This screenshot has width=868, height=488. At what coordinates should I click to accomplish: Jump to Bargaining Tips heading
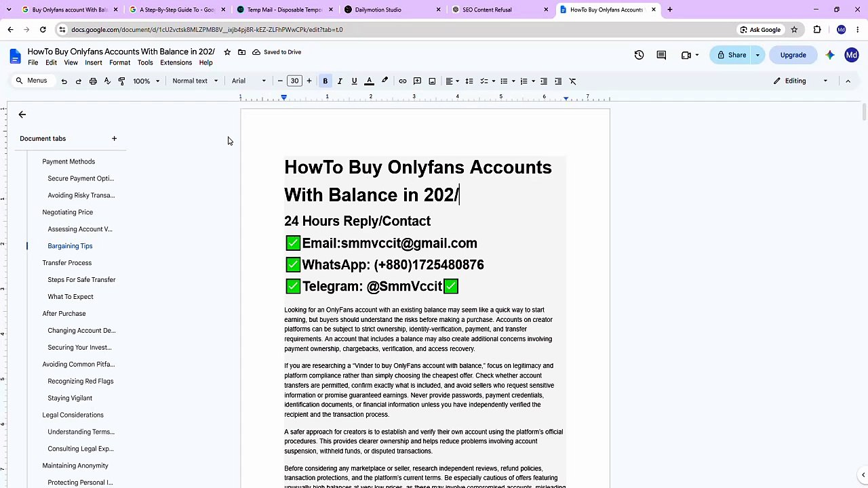pos(70,246)
